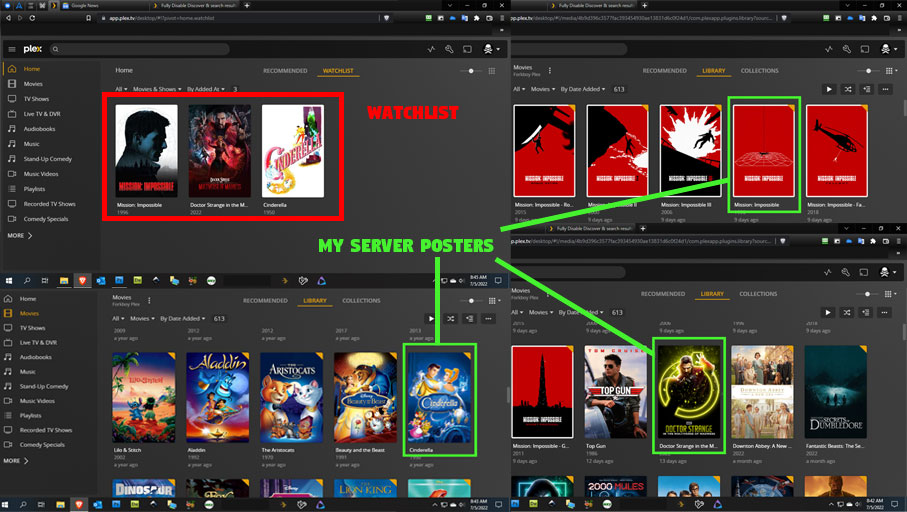The image size is (907, 512).
Task: Go to Movies in Watchlist window sidebar
Action: [33, 84]
